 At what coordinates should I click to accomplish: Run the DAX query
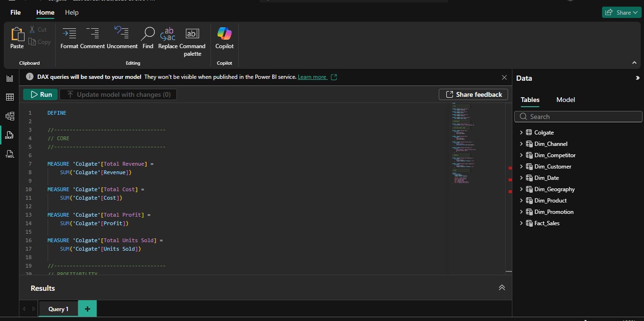41,94
